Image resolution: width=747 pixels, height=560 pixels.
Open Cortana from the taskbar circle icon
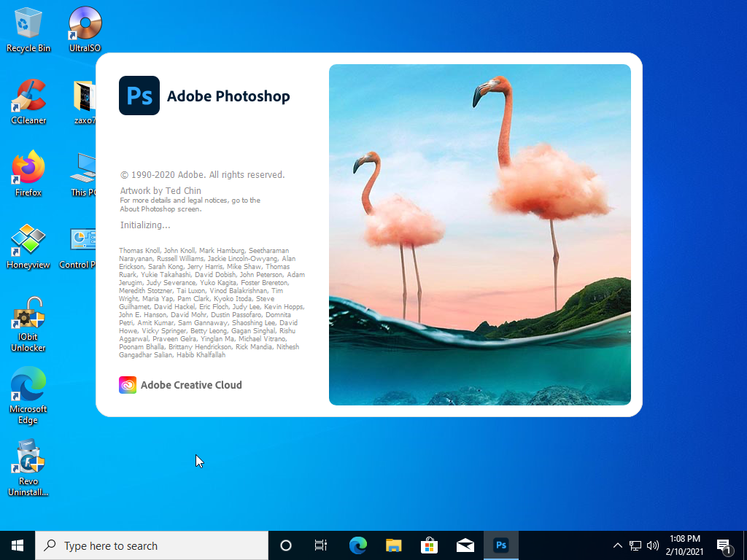(286, 545)
